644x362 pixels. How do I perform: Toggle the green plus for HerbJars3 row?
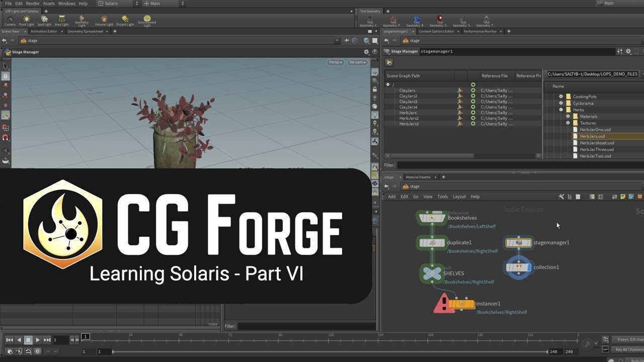pos(473,124)
